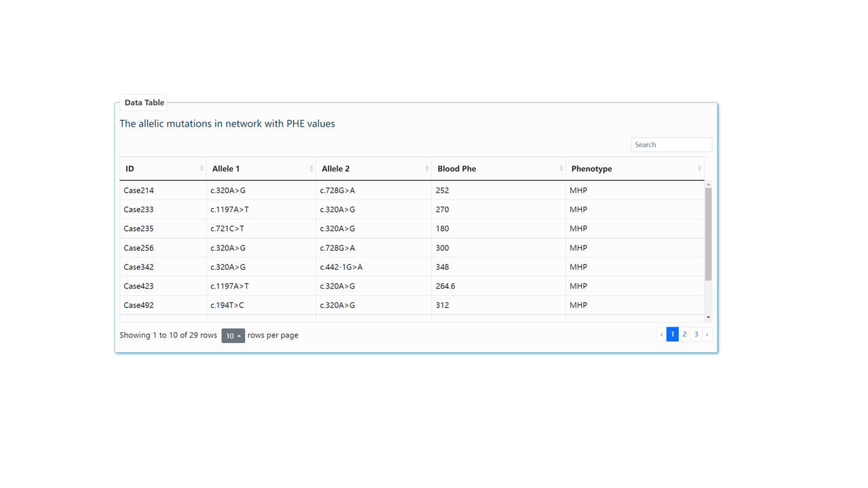
Task: Click the ID header label
Action: (x=130, y=169)
